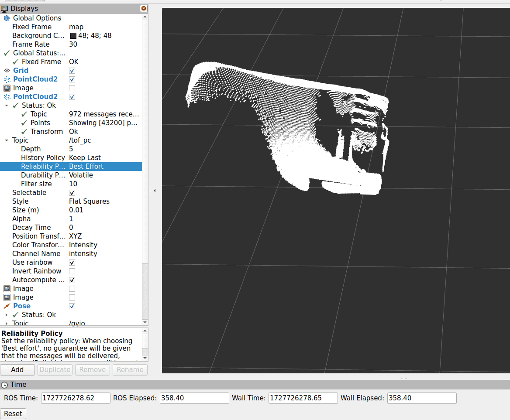Click the Image display icon below PointCloud2

coord(7,88)
